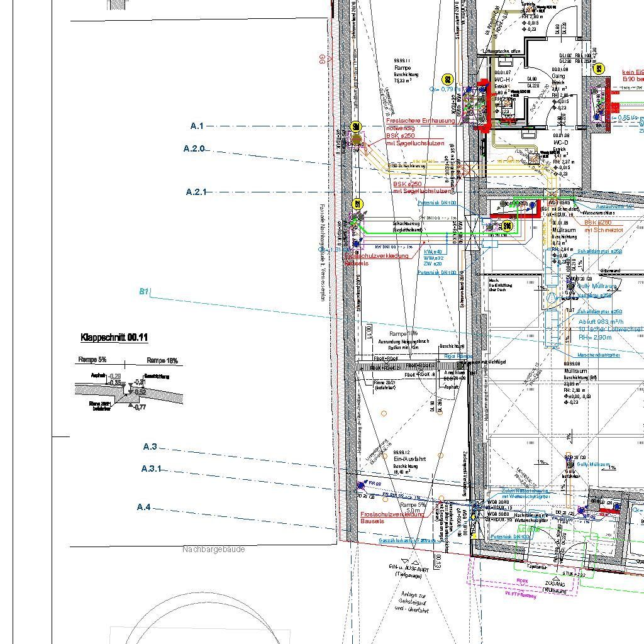Select the red shaft block beside WC-H

(x=484, y=106)
